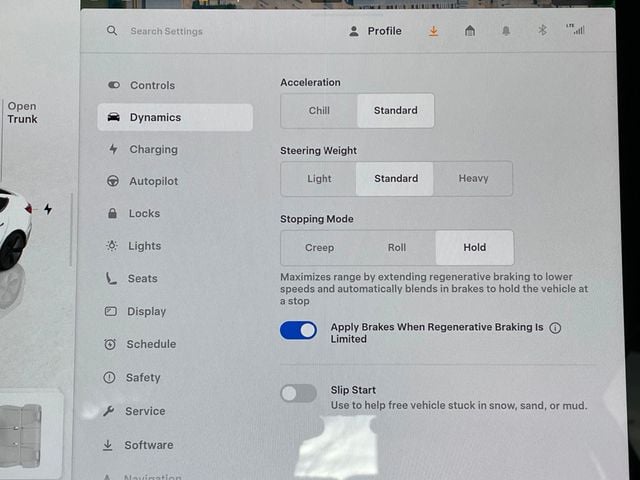Image resolution: width=640 pixels, height=480 pixels.
Task: Select the Dynamics menu item
Action: (x=175, y=117)
